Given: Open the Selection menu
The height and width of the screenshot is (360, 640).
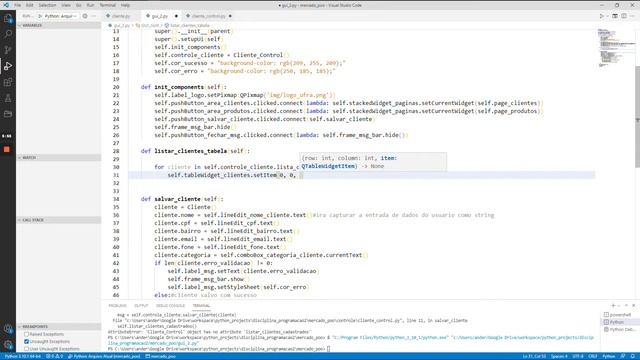Looking at the screenshot, I should coord(47,5).
